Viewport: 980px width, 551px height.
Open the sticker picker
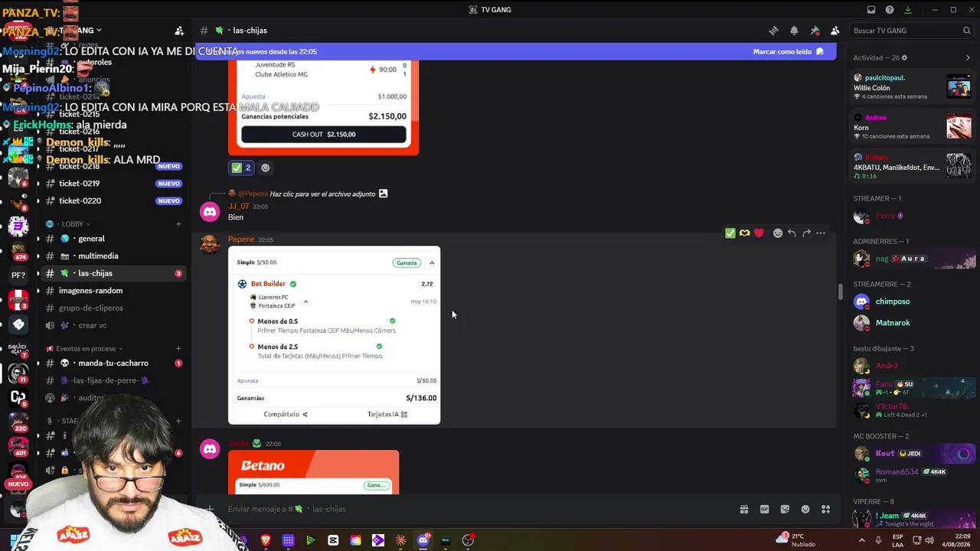pos(785,509)
